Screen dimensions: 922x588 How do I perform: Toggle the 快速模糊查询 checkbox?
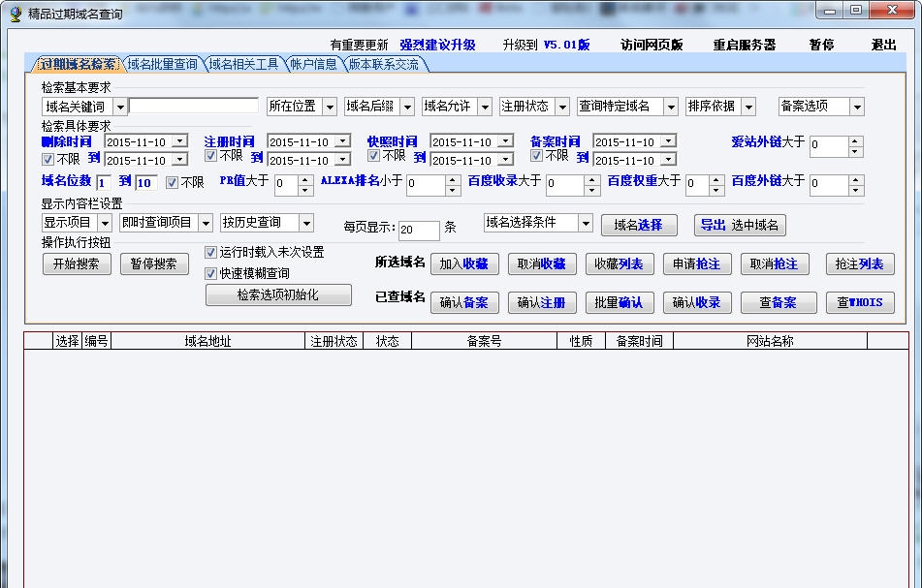pyautogui.click(x=211, y=272)
